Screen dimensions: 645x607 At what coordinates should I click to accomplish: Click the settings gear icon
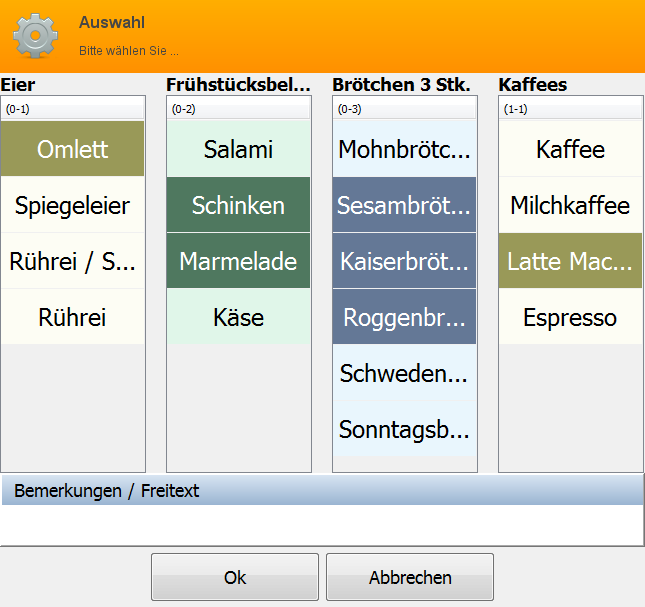pos(35,36)
